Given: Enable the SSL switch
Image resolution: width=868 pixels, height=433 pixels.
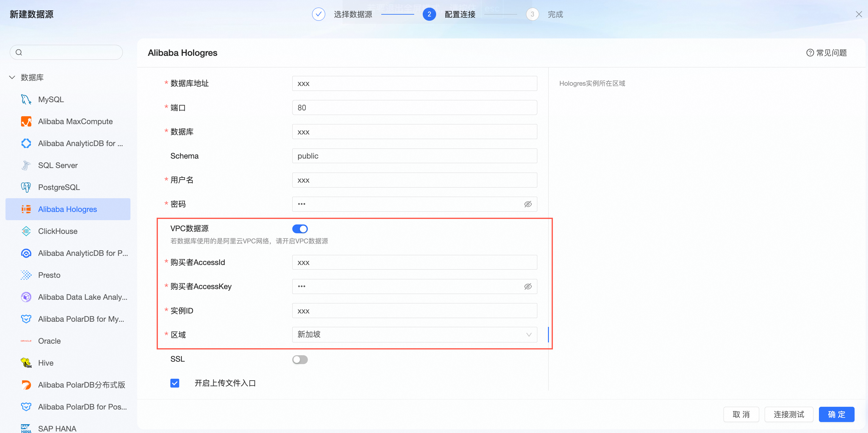Looking at the screenshot, I should click(300, 360).
